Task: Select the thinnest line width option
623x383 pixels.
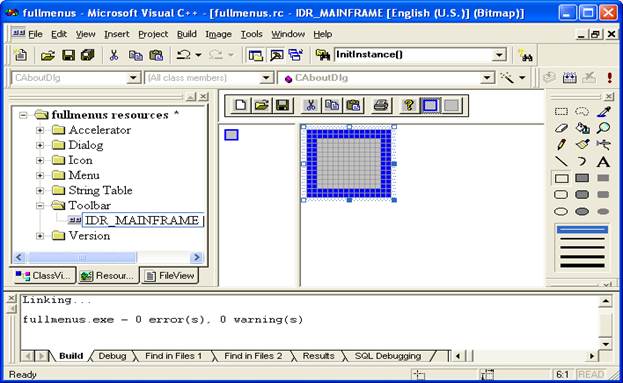Action: (582, 229)
